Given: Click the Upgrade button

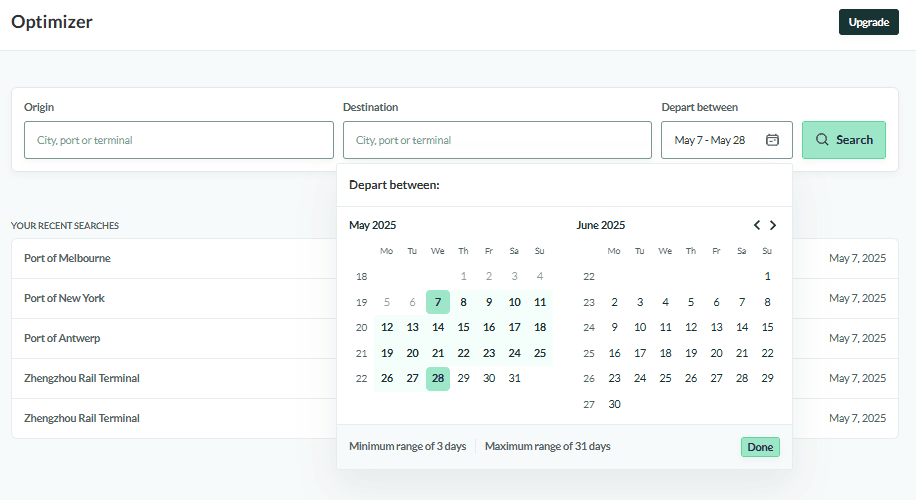Looking at the screenshot, I should pyautogui.click(x=869, y=22).
